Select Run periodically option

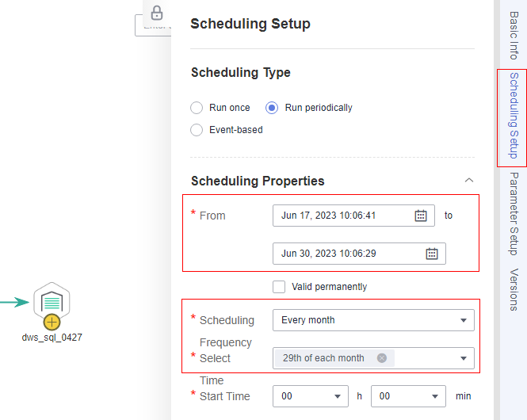point(272,108)
